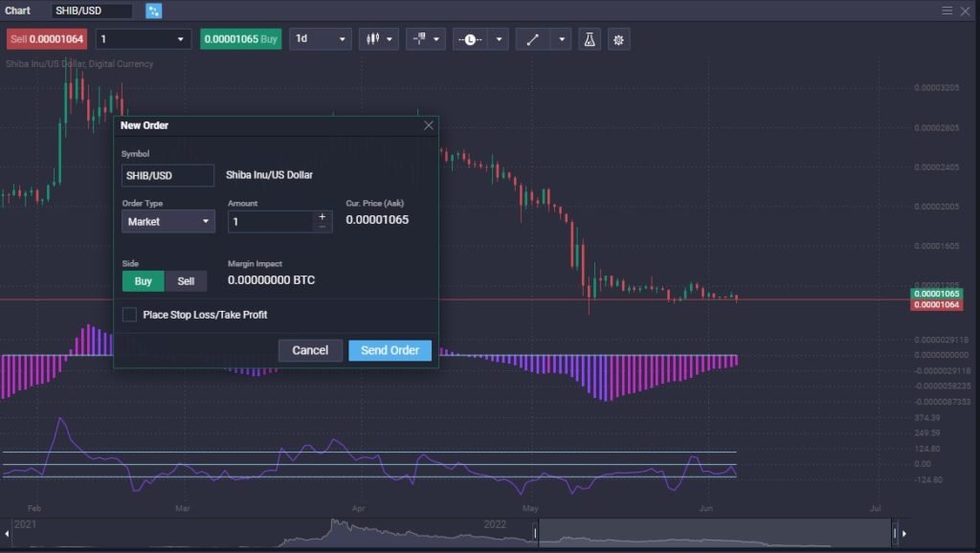Close the New Order dialog
The image size is (980, 553).
429,125
